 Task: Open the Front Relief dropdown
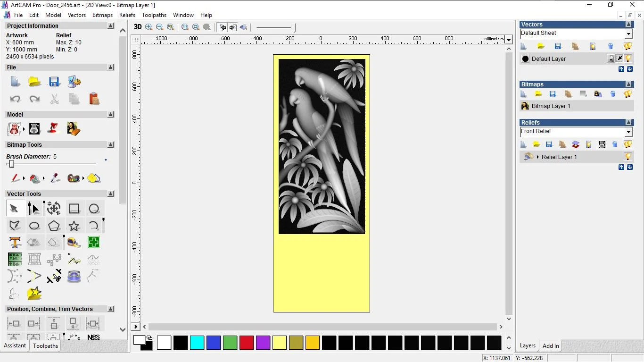(628, 132)
